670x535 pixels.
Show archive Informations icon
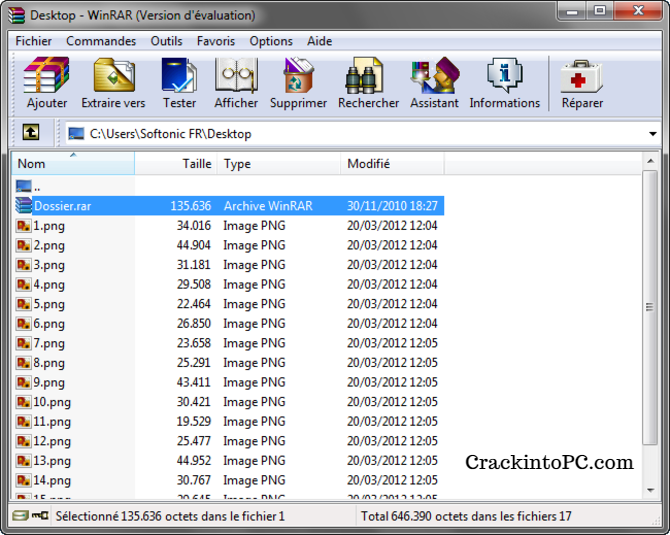(505, 75)
